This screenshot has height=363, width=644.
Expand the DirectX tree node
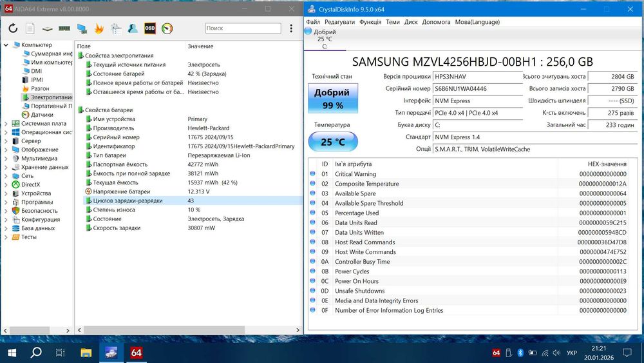point(6,184)
